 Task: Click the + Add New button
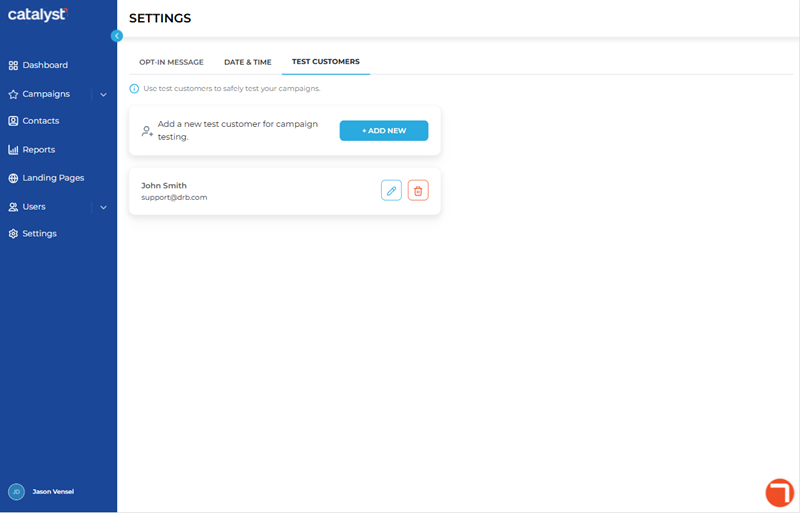tap(384, 131)
